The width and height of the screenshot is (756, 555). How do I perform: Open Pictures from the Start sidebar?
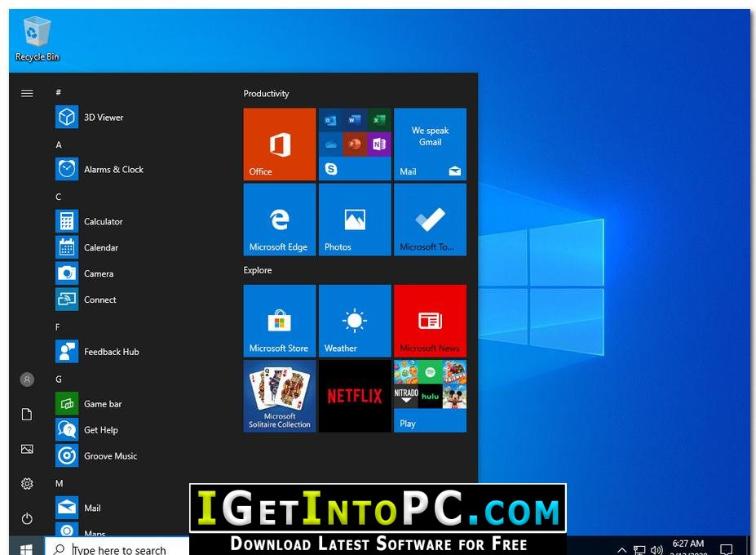pyautogui.click(x=27, y=450)
